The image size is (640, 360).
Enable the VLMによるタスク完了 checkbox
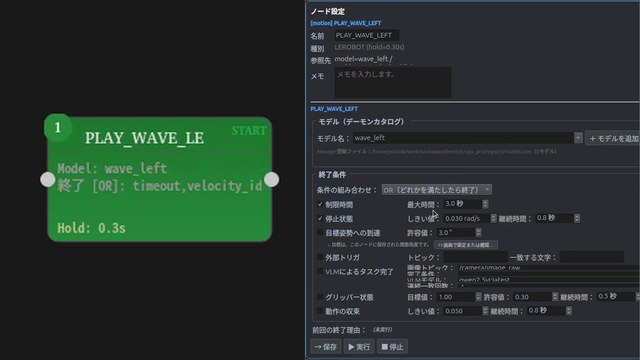click(x=320, y=271)
